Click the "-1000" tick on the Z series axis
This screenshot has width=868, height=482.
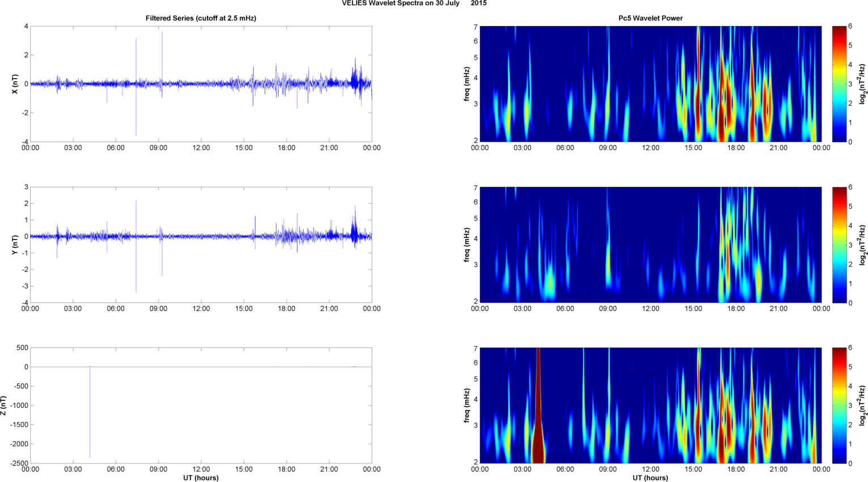[x=19, y=406]
